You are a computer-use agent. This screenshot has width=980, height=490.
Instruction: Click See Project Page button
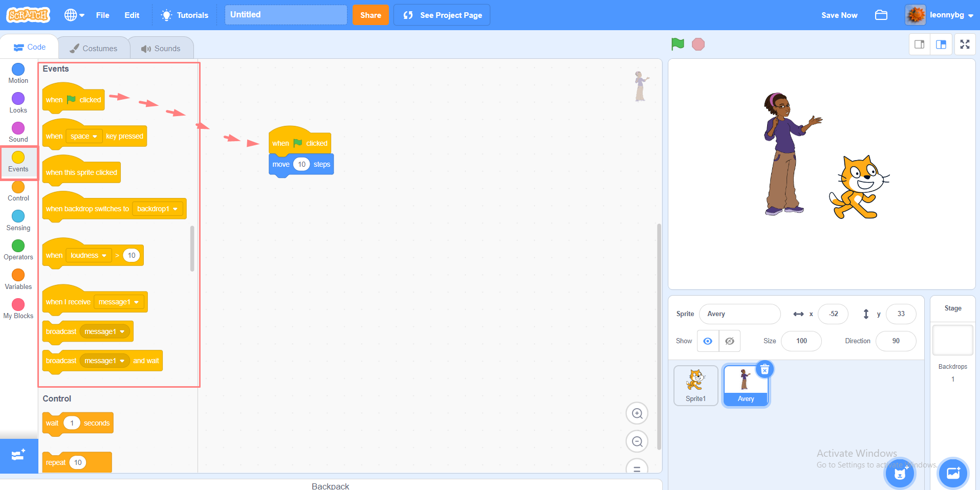(x=442, y=15)
